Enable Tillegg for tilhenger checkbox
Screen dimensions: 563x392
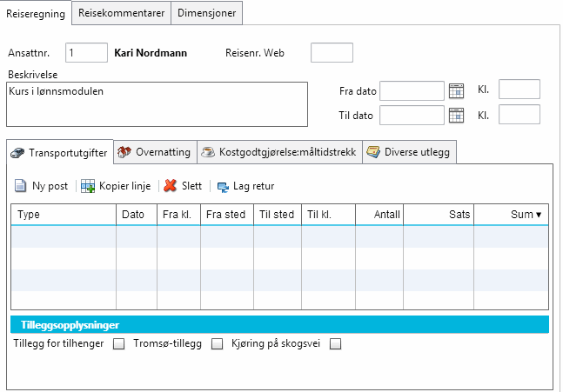pyautogui.click(x=119, y=343)
